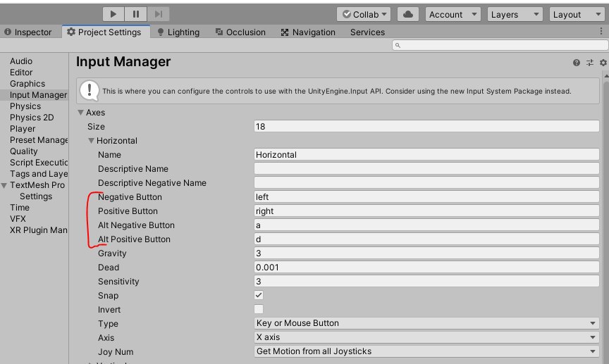
Task: Switch to the Lighting tab
Action: coord(179,32)
